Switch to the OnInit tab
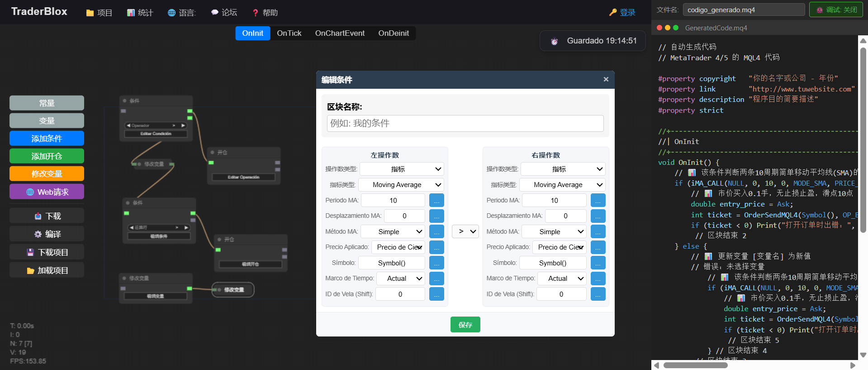 [253, 33]
